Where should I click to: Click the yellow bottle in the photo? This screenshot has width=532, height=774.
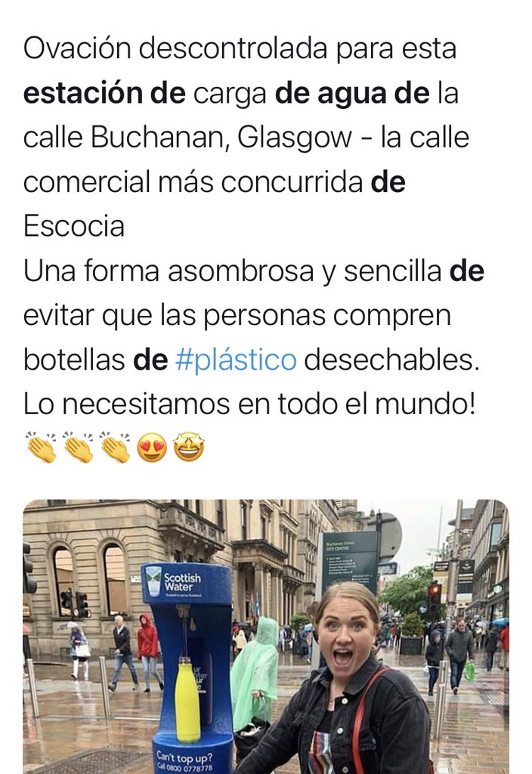click(x=187, y=700)
